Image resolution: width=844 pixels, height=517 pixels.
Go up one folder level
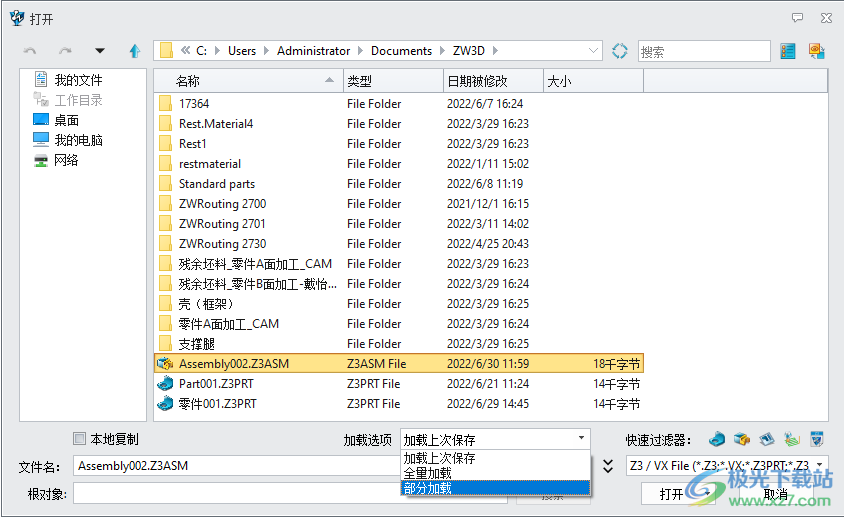(x=135, y=51)
